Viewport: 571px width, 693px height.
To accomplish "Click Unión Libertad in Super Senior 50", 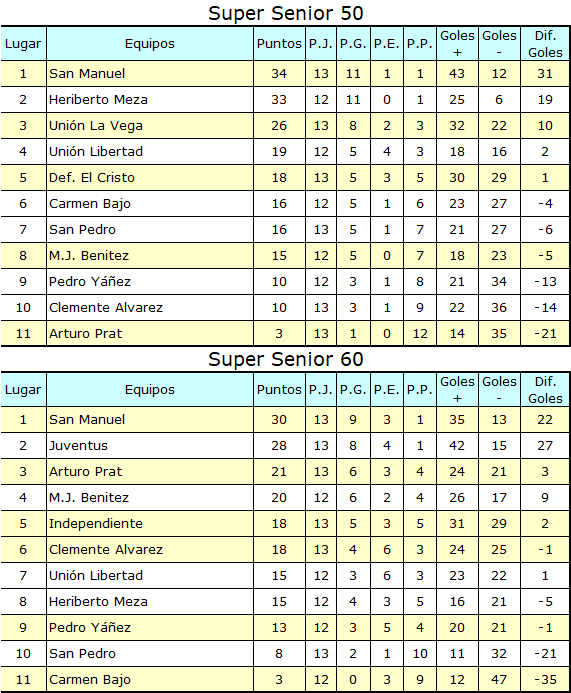I will pos(96,152).
